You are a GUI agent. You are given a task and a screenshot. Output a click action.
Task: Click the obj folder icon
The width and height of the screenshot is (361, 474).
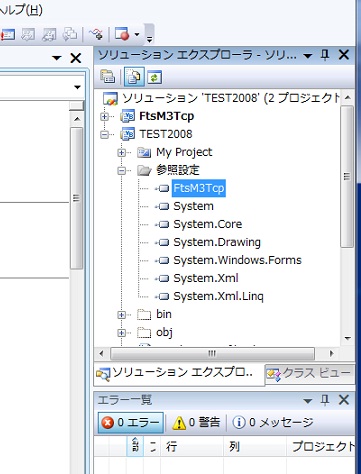click(144, 333)
